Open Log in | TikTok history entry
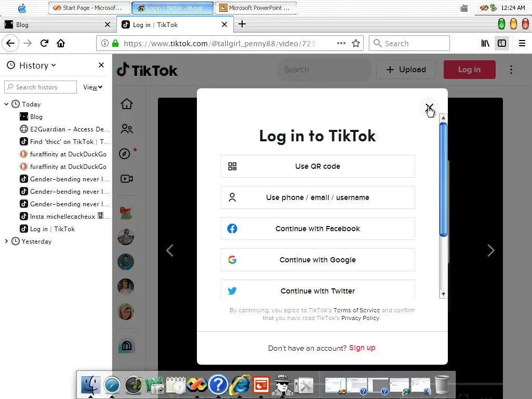This screenshot has width=532, height=399. tap(47, 229)
